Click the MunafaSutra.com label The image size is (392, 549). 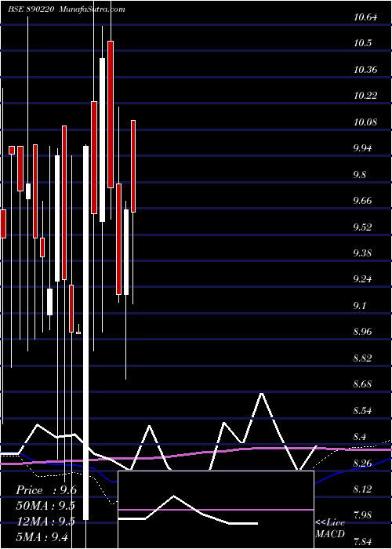click(92, 9)
